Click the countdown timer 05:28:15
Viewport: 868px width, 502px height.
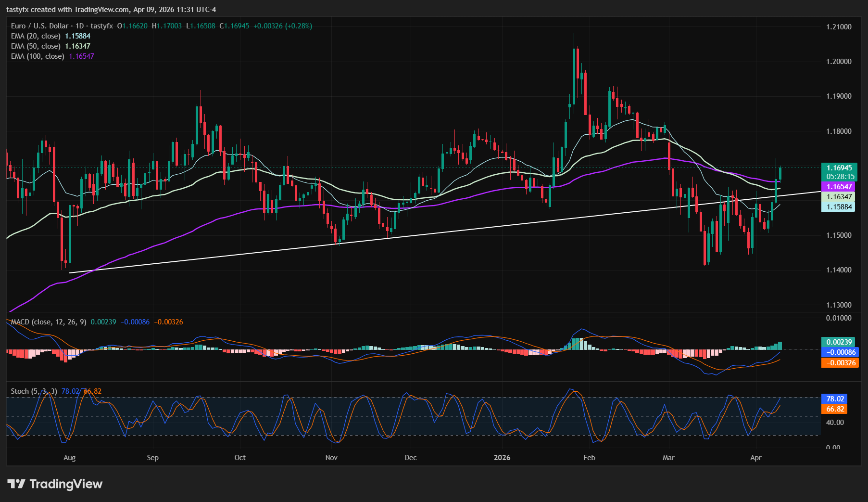[x=839, y=177]
